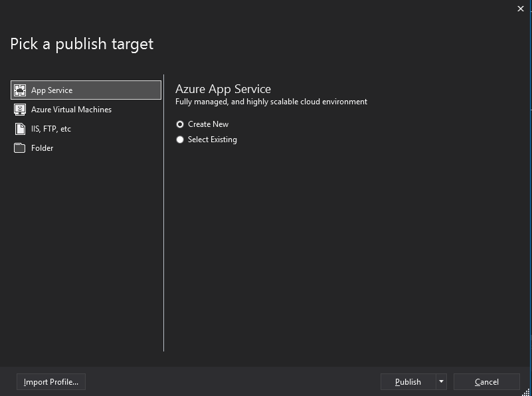Click the Folder icon in target list

[20, 148]
